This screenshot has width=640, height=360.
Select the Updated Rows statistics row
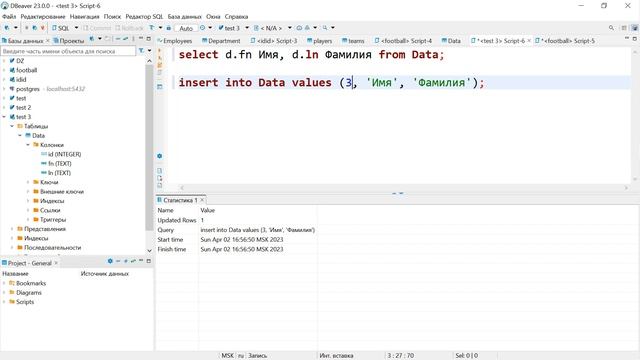tap(237, 220)
